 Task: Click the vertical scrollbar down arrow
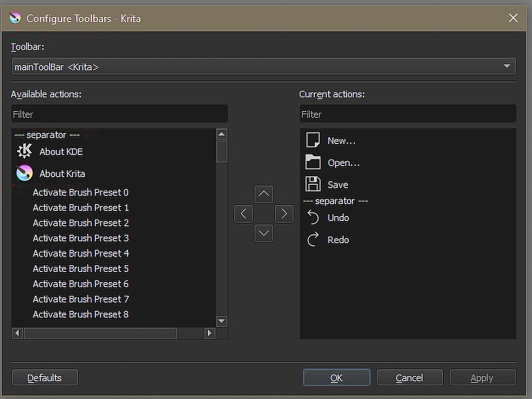pos(222,322)
